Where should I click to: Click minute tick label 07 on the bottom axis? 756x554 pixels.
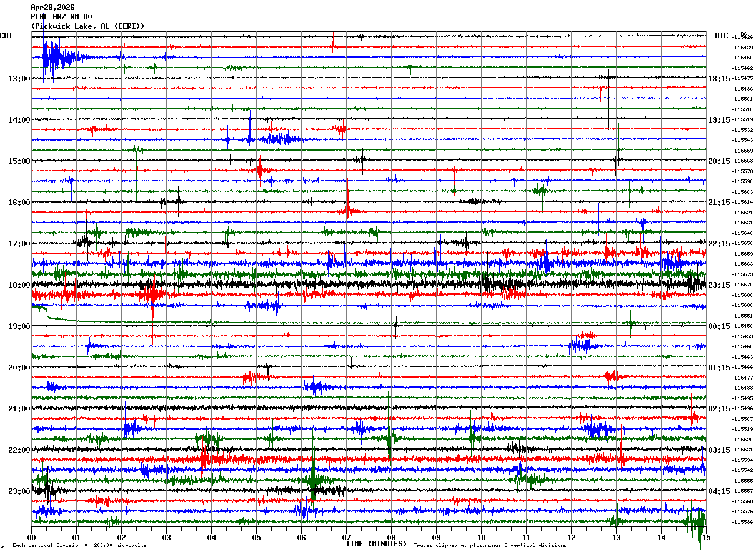[x=346, y=538]
